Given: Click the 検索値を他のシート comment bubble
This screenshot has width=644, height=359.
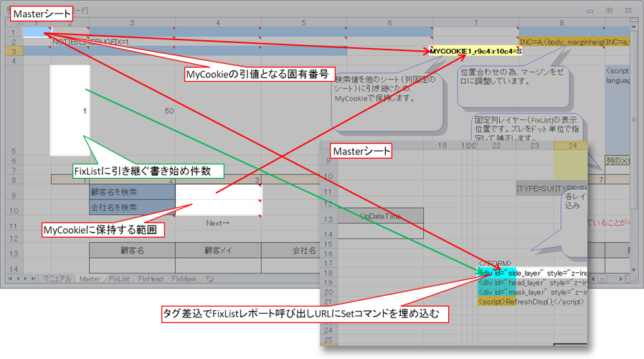Looking at the screenshot, I should coord(387,101).
